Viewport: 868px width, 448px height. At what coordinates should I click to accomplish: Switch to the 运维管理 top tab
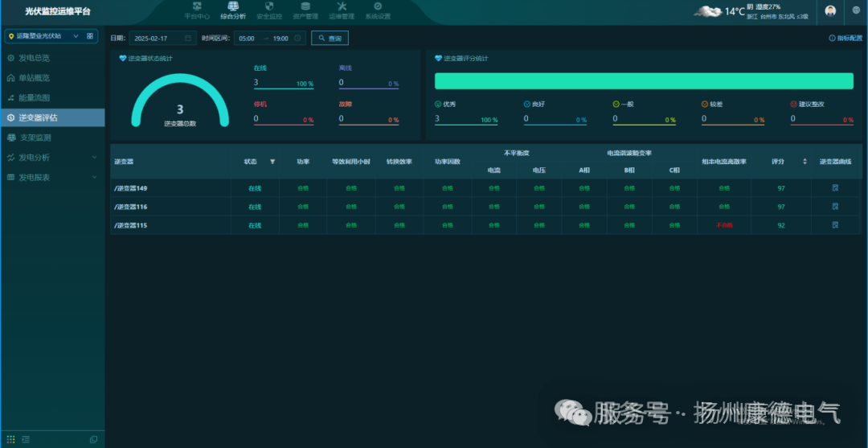point(342,10)
